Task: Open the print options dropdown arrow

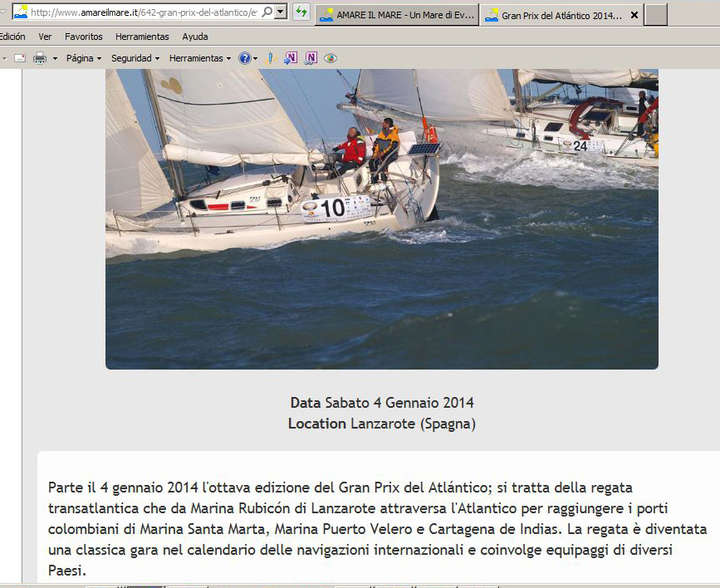Action: 55,58
